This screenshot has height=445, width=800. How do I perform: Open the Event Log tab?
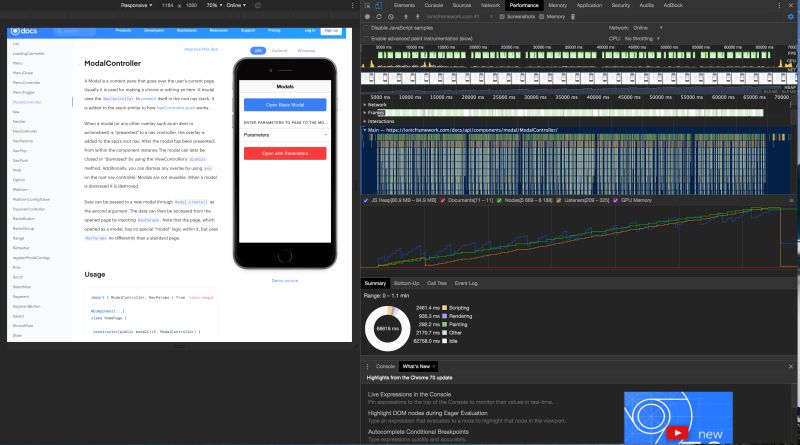tap(466, 283)
